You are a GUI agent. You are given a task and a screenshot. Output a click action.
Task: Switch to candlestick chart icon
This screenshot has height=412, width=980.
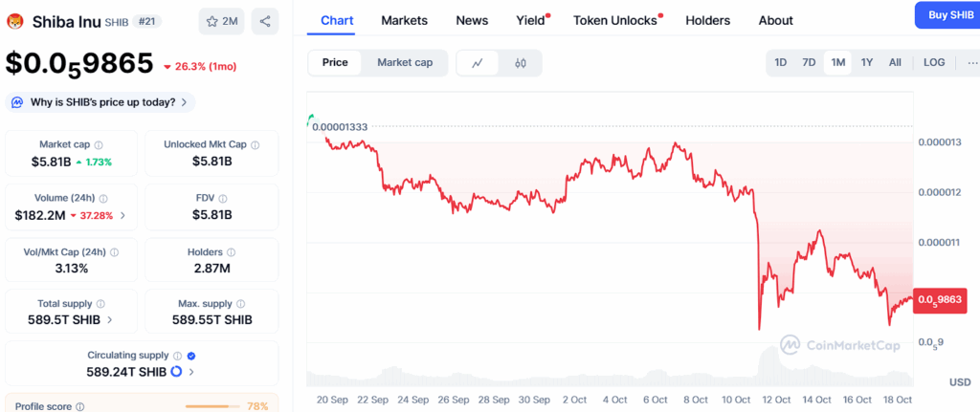pos(521,63)
